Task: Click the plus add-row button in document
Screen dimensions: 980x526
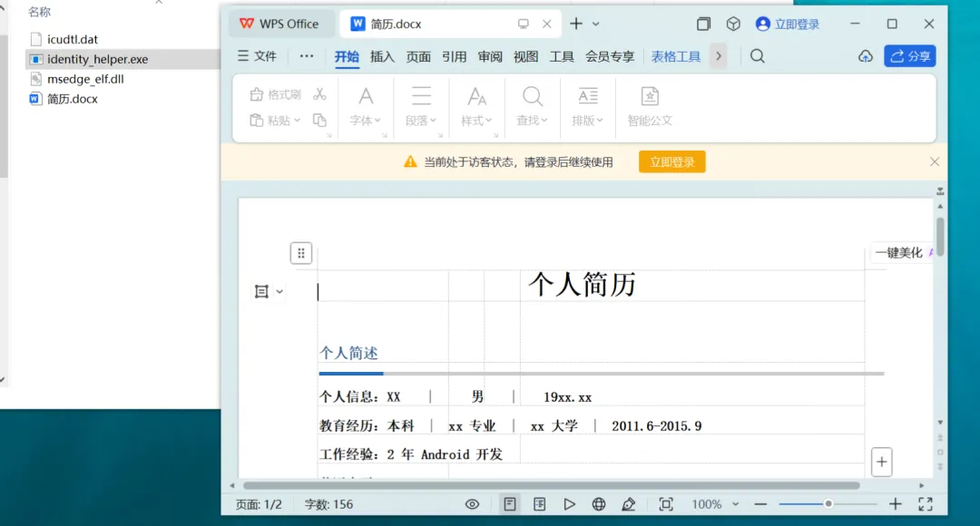Action: click(881, 462)
